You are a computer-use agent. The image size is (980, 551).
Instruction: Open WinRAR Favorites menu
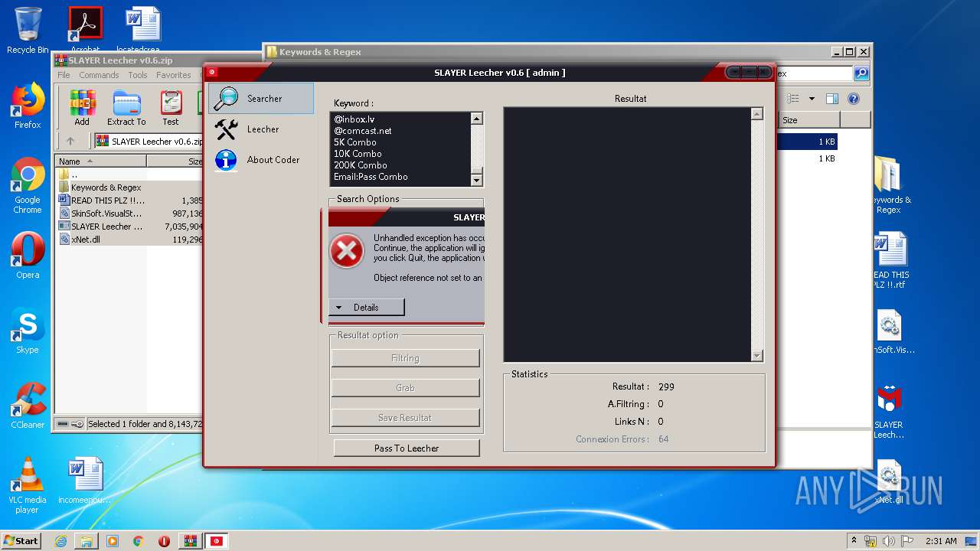click(174, 75)
